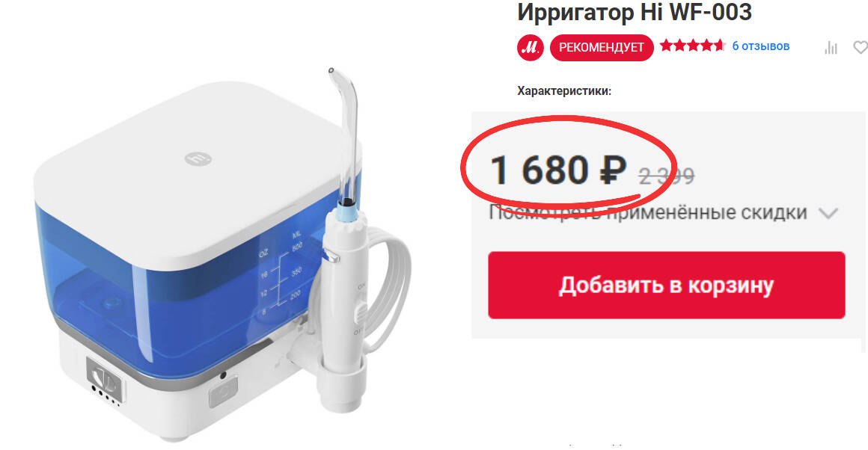
Task: Click the crossed-out old price 2 399
Action: (667, 176)
